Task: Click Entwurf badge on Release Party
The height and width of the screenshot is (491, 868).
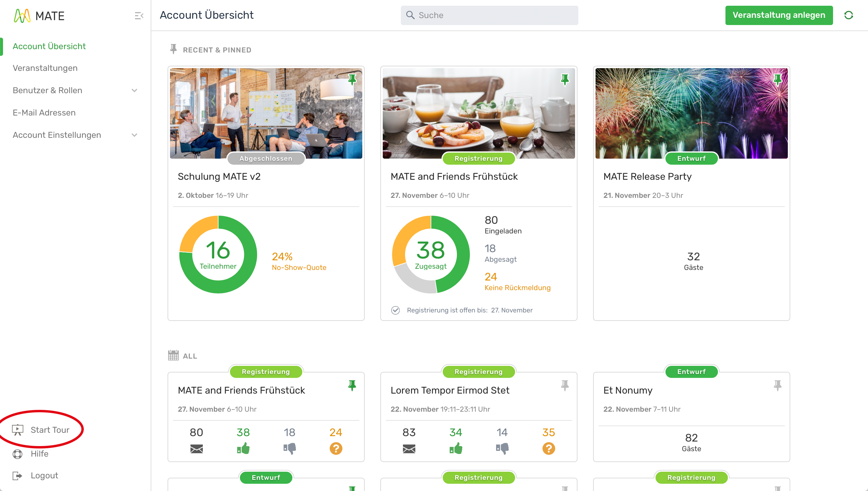Action: 691,159
